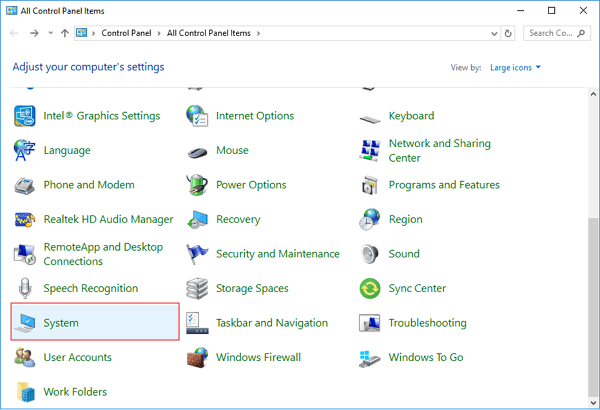Screen dimensions: 600x410
Task: Open the Programs and Features icon
Action: click(370, 185)
